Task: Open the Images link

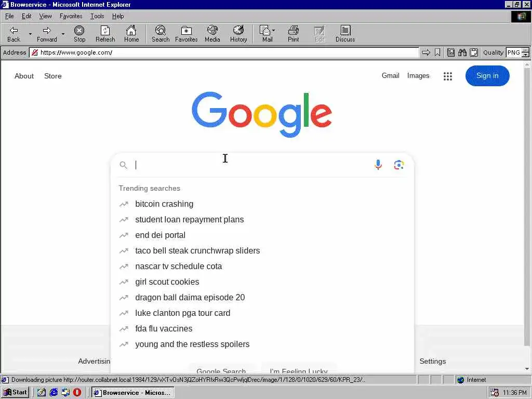Action: 418,76
